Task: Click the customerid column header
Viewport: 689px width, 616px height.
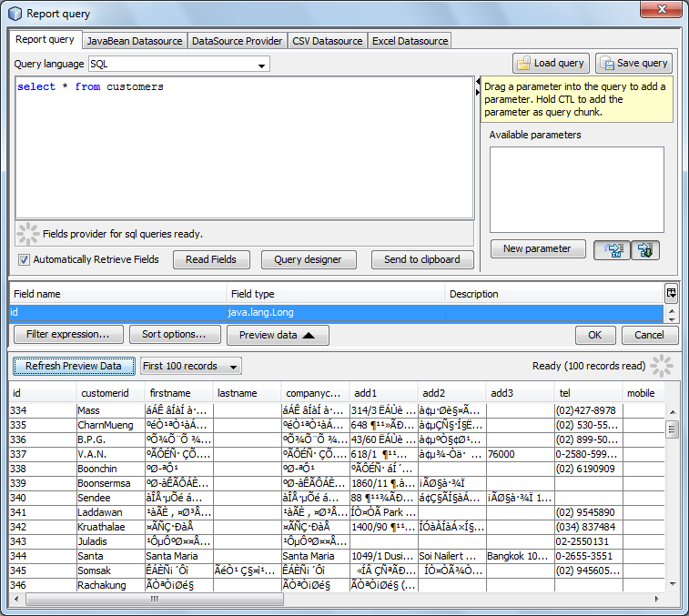Action: (x=110, y=393)
